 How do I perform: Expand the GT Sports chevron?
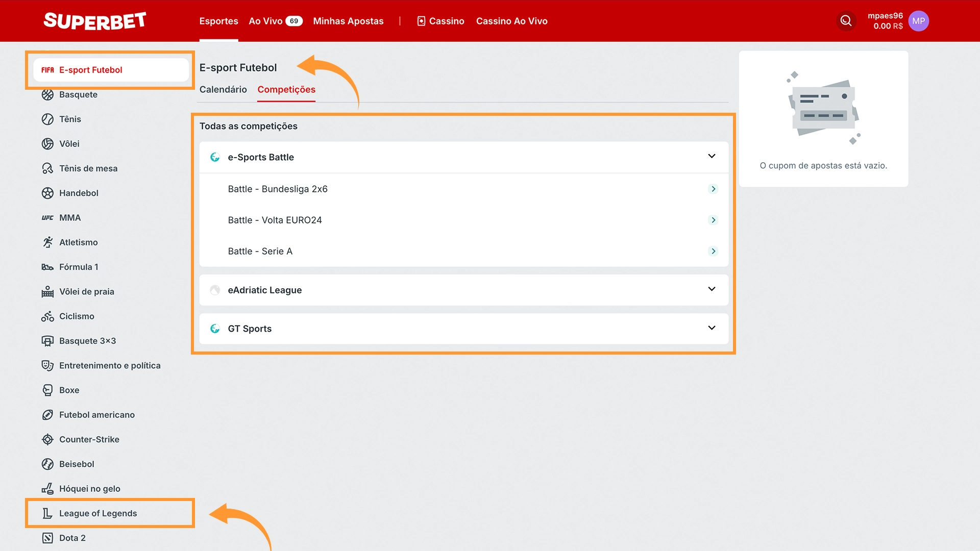point(712,328)
